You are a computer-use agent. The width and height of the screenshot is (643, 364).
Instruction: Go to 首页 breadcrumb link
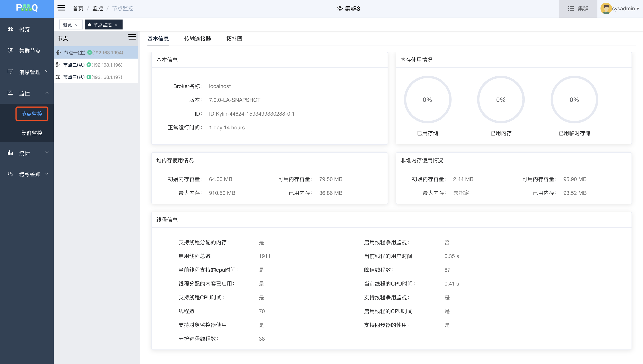78,8
